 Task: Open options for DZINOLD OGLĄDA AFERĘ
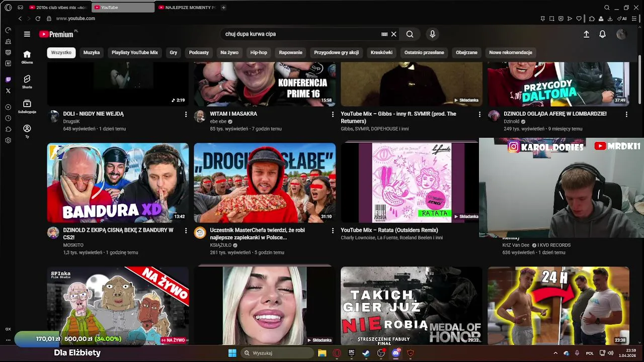(626, 115)
